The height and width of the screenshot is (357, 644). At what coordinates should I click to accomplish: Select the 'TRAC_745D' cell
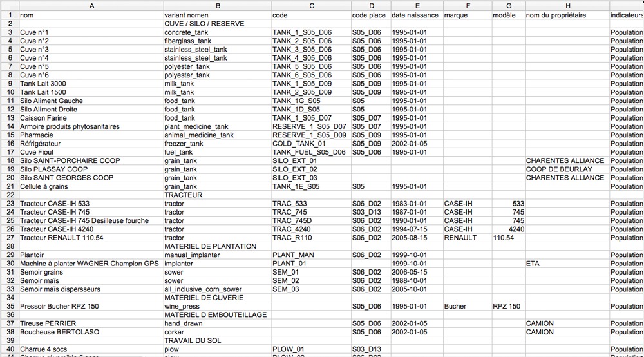tap(311, 220)
